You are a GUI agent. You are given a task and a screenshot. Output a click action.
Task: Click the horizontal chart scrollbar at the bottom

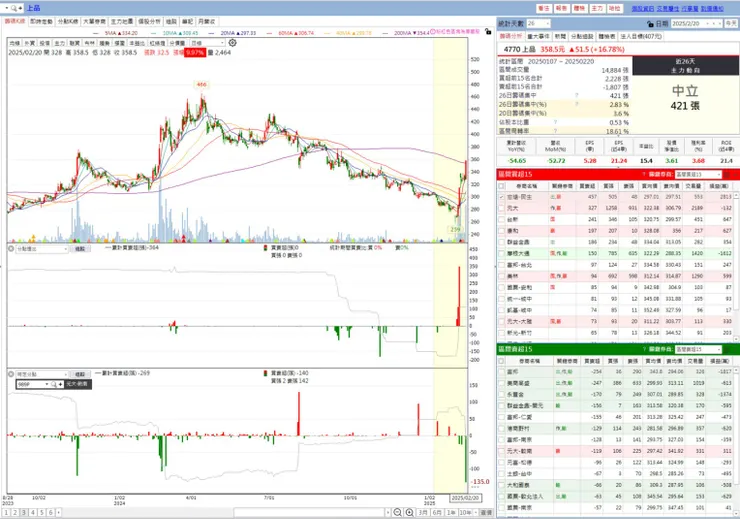309,512
